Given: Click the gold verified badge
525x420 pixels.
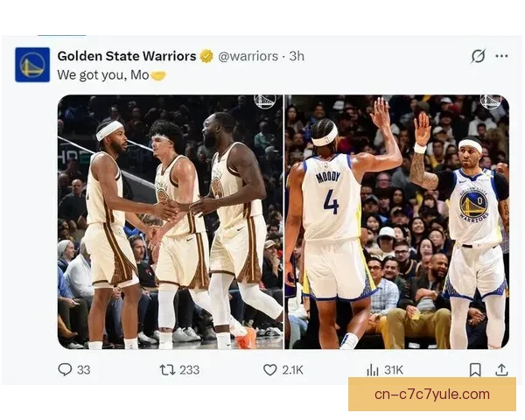Looking at the screenshot, I should (x=206, y=56).
